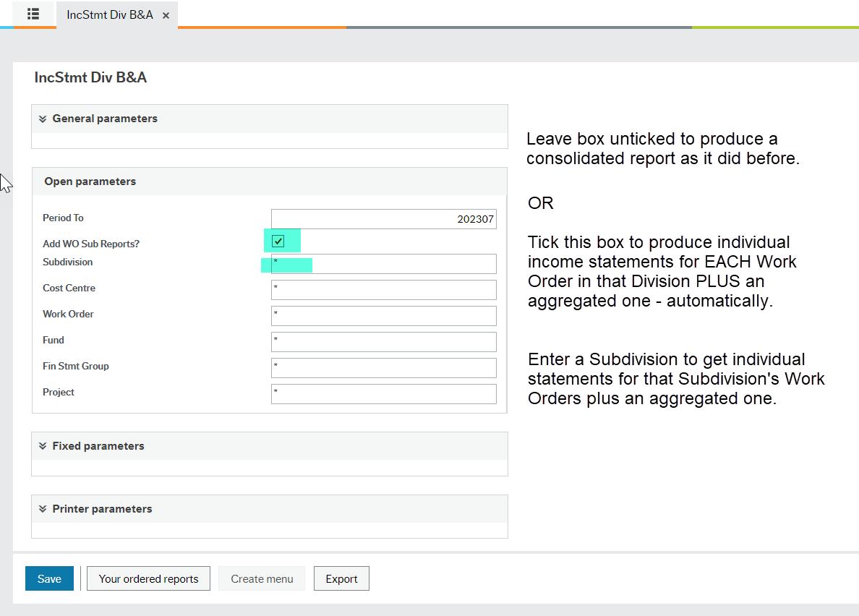Untick the Add WO Sub Reports checkbox
859x616 pixels.
[277, 241]
